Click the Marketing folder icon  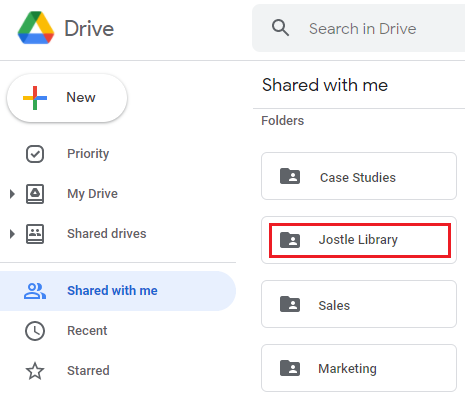[290, 368]
